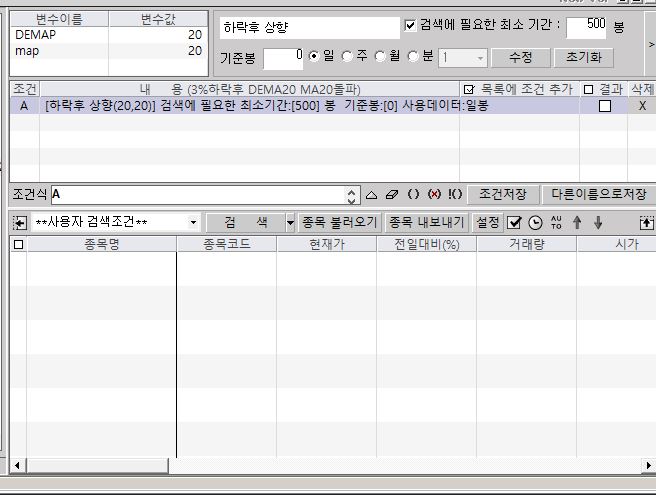Check the 결과 box for condition A
This screenshot has height=495, width=656.
pyautogui.click(x=604, y=106)
